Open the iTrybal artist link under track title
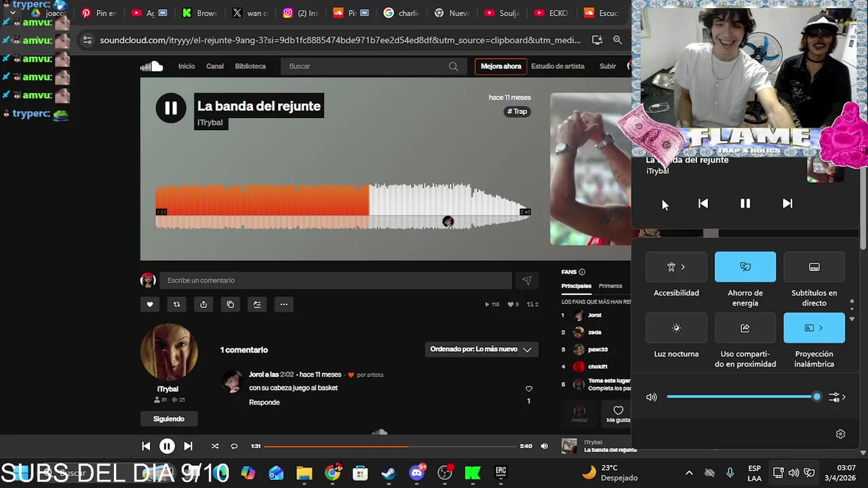Screen dimensions: 868x488 (210, 123)
